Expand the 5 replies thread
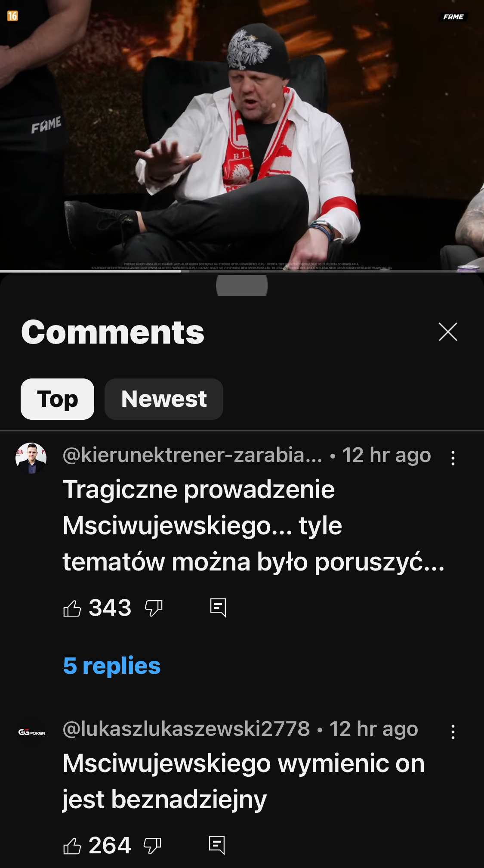Screen dimensions: 484x868 (x=112, y=666)
